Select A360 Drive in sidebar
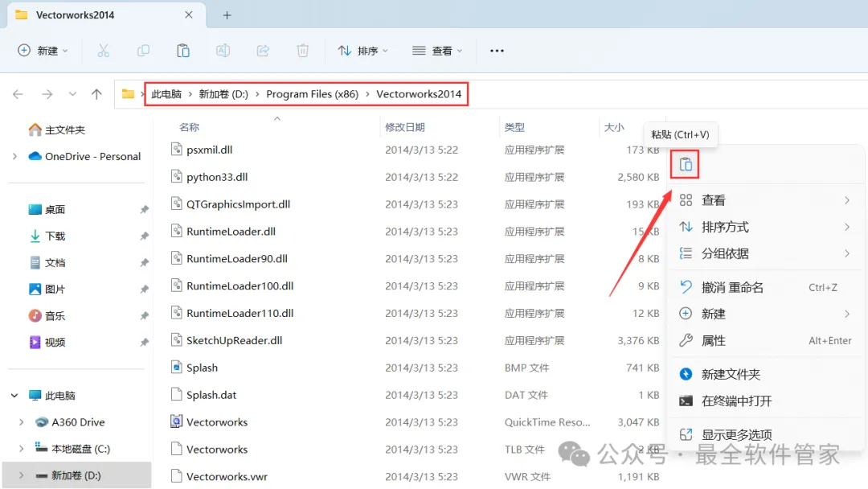Screen dimensions: 868x489 [70, 422]
